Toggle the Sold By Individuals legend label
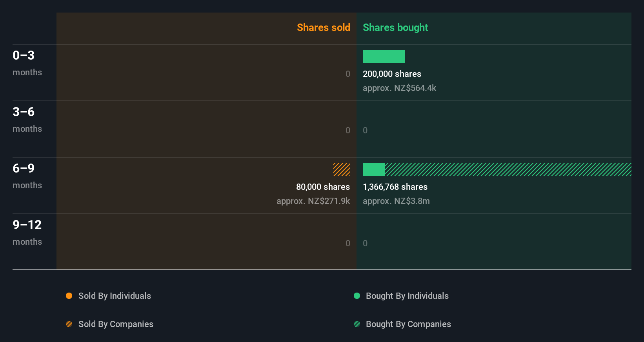The image size is (644, 342). (115, 296)
